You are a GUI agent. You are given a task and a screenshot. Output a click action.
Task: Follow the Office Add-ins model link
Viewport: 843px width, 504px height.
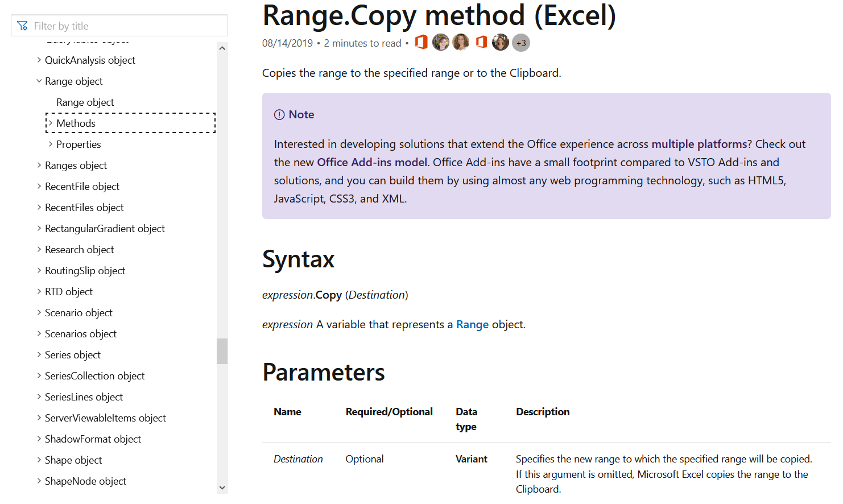[372, 162]
